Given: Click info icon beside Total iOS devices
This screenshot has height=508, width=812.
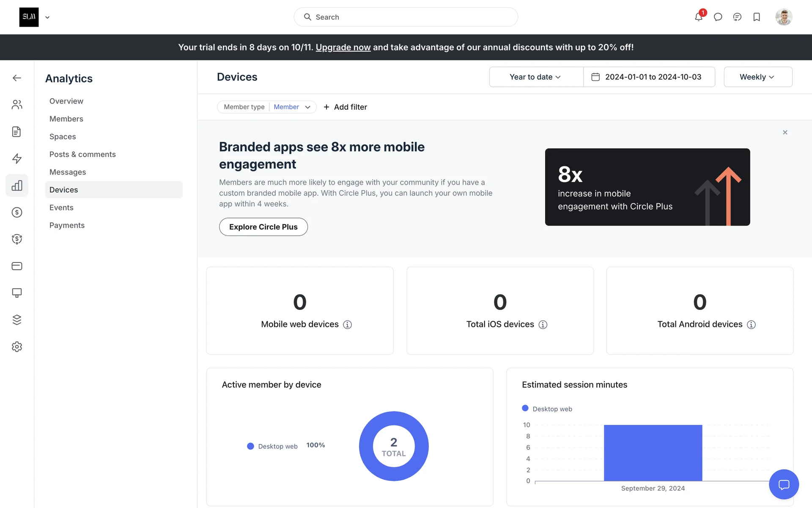Looking at the screenshot, I should click(543, 325).
